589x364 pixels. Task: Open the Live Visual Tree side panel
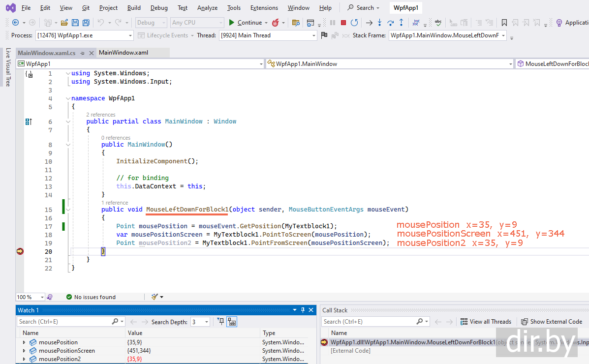tap(8, 67)
